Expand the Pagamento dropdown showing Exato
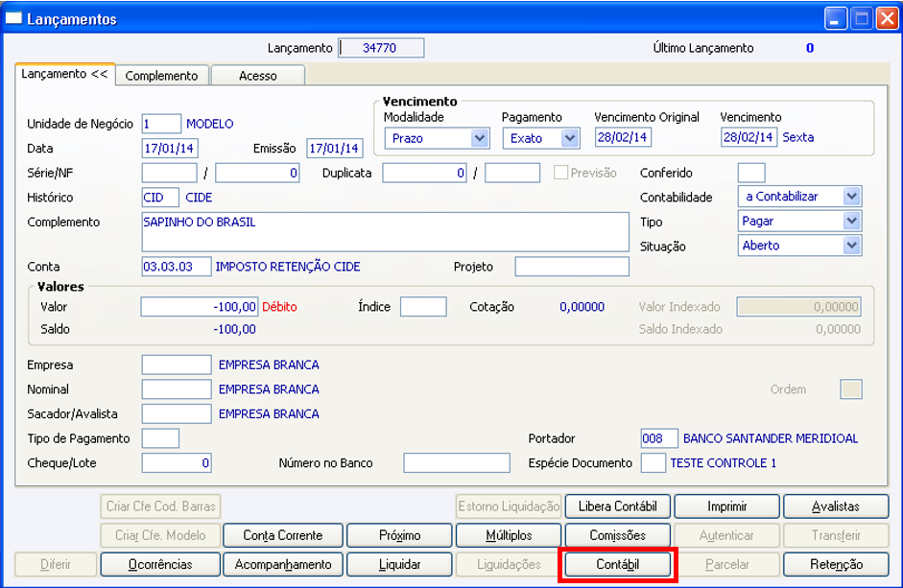Screen dimensions: 903x588 pyautogui.click(x=570, y=138)
